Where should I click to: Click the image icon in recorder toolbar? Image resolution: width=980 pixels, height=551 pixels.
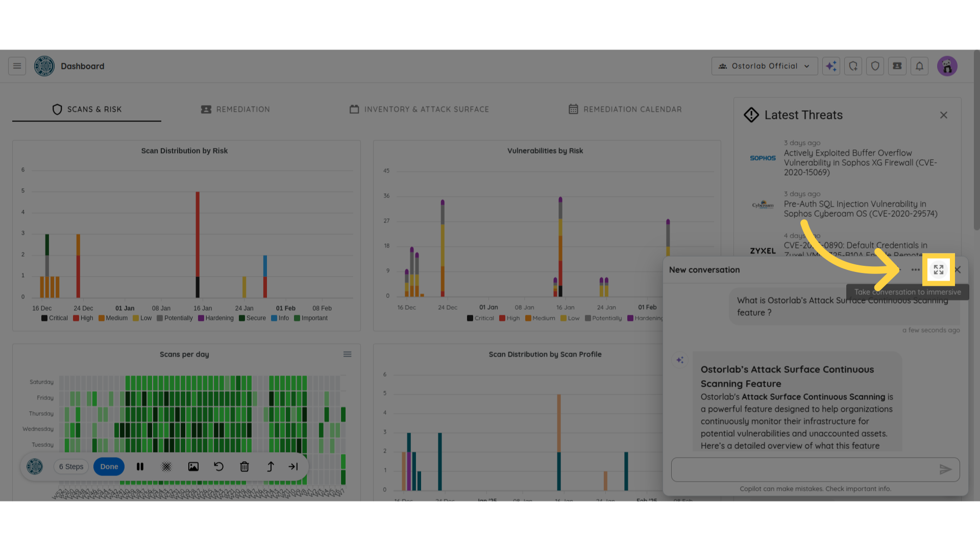193,466
